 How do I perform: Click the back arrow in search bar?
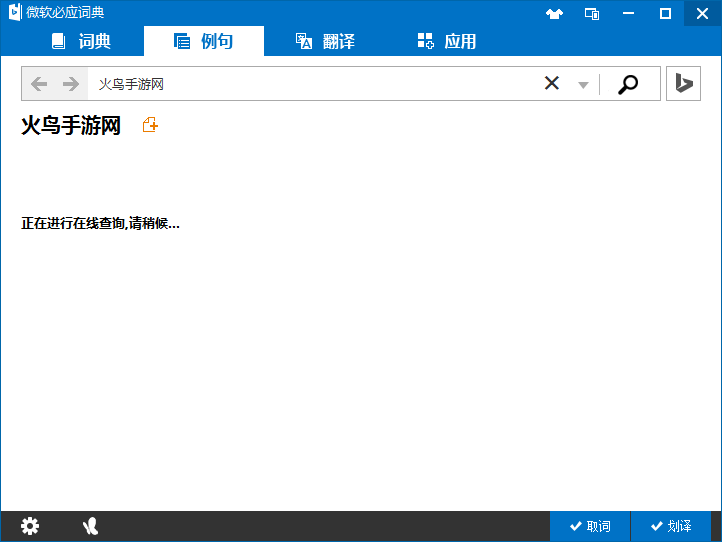point(39,84)
